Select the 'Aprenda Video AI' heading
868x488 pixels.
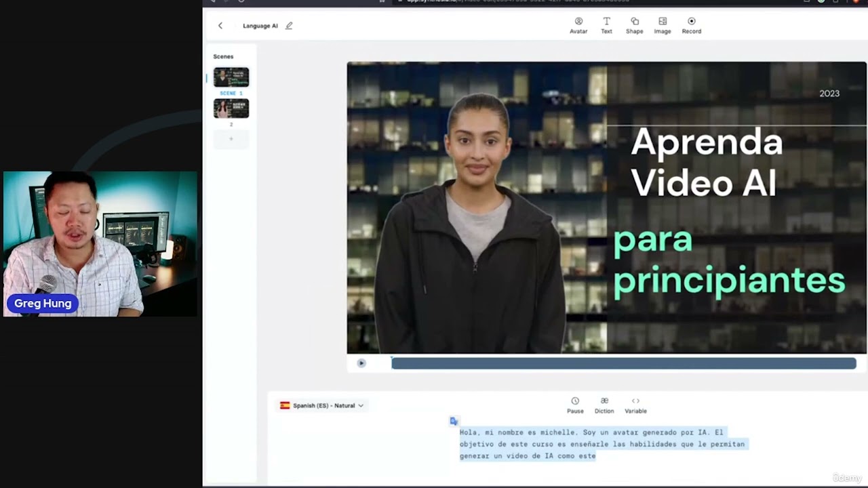click(x=707, y=163)
